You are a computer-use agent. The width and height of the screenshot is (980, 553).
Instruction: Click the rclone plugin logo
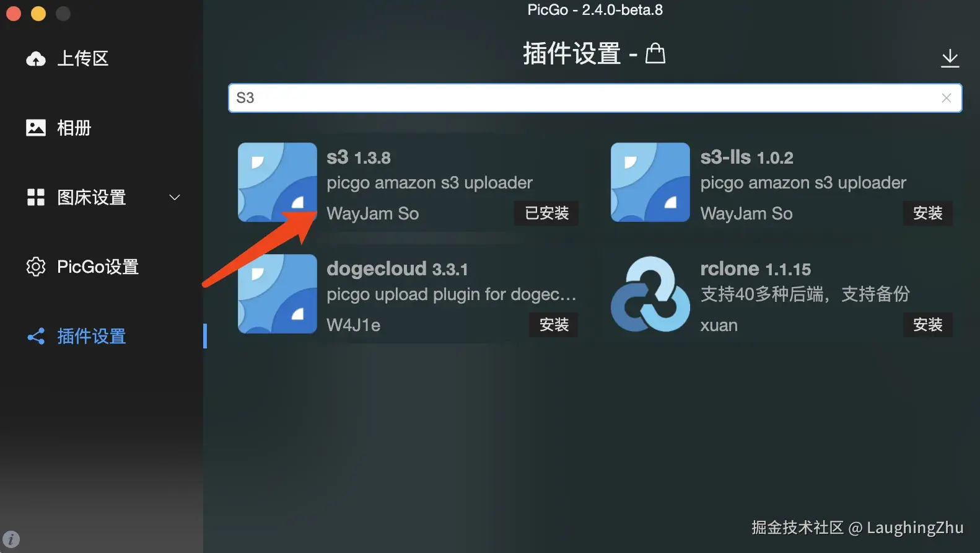650,294
